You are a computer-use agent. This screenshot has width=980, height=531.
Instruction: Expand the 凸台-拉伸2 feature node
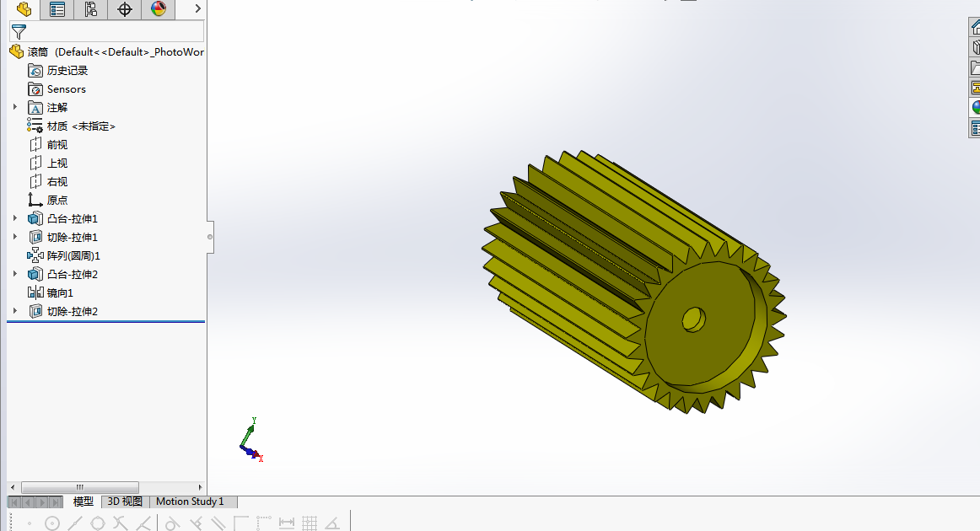(x=15, y=274)
